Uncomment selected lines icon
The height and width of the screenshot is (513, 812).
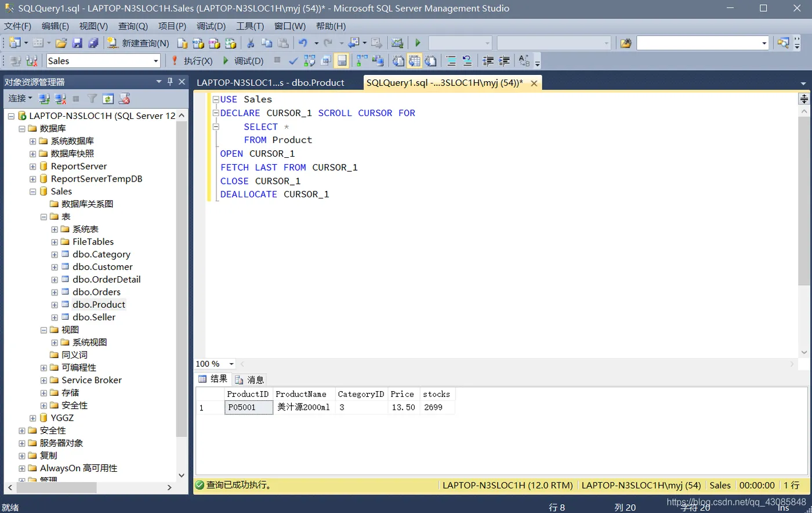click(x=467, y=60)
